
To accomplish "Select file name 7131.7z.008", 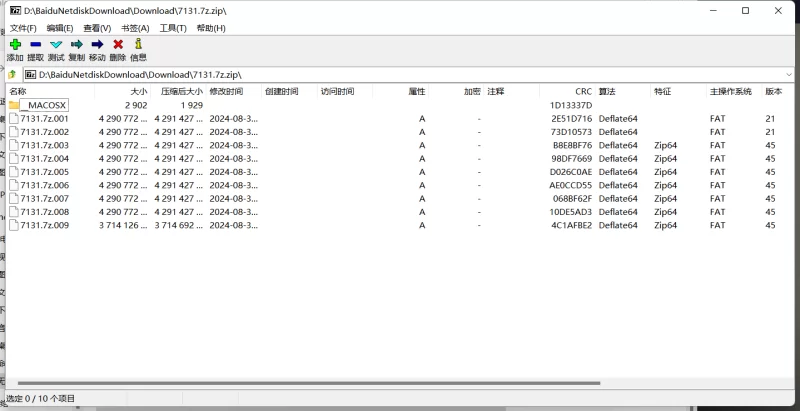I will click(x=44, y=212).
